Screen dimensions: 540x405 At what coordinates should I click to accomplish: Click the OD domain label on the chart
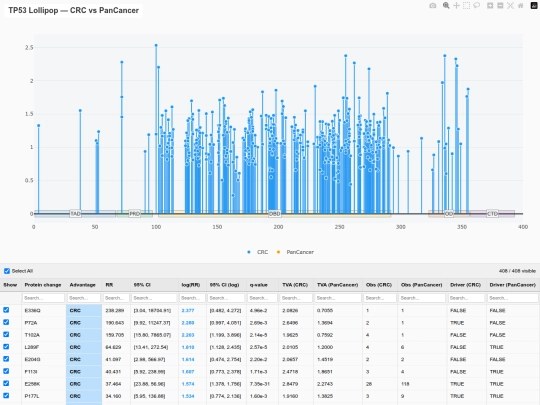pyautogui.click(x=449, y=214)
